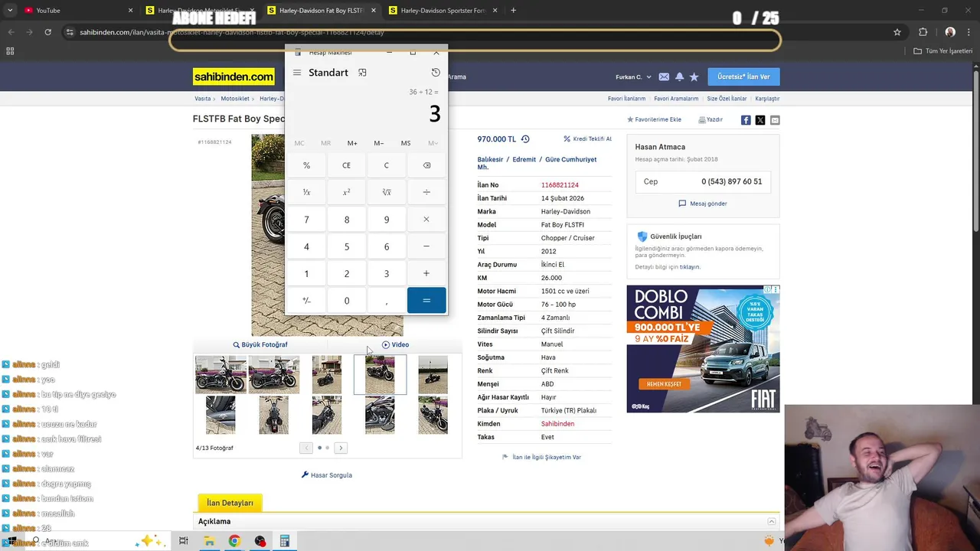Open Büyük Fotoğraf view
980x551 pixels.
(x=260, y=345)
